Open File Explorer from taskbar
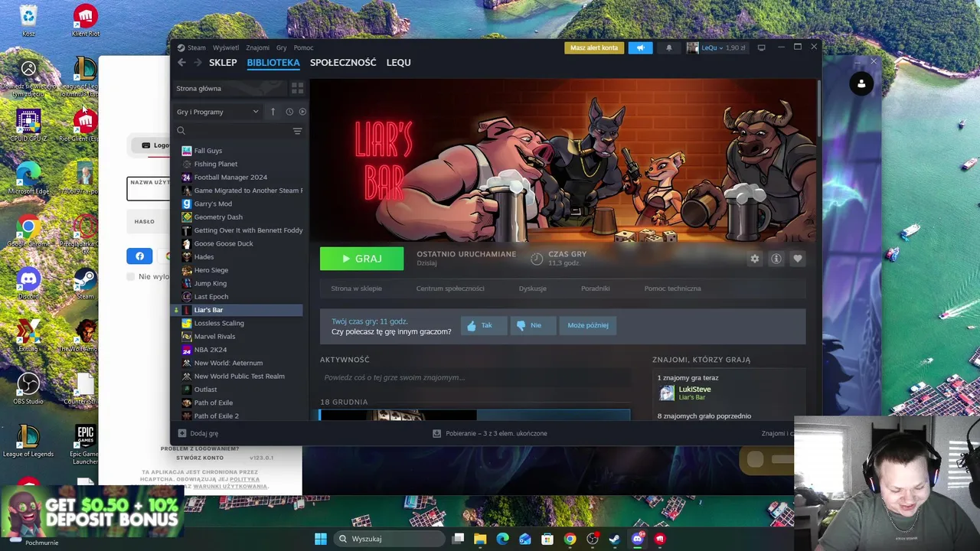Viewport: 980px width, 551px height. pyautogui.click(x=480, y=539)
